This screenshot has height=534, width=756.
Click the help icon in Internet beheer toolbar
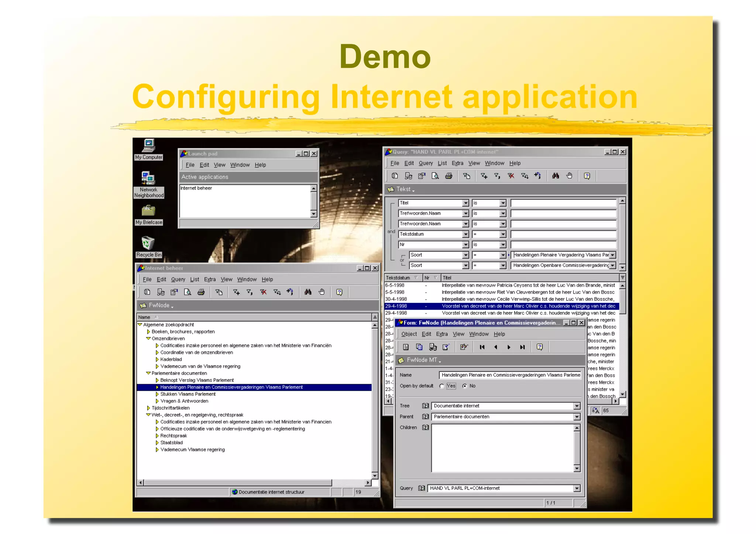[339, 292]
